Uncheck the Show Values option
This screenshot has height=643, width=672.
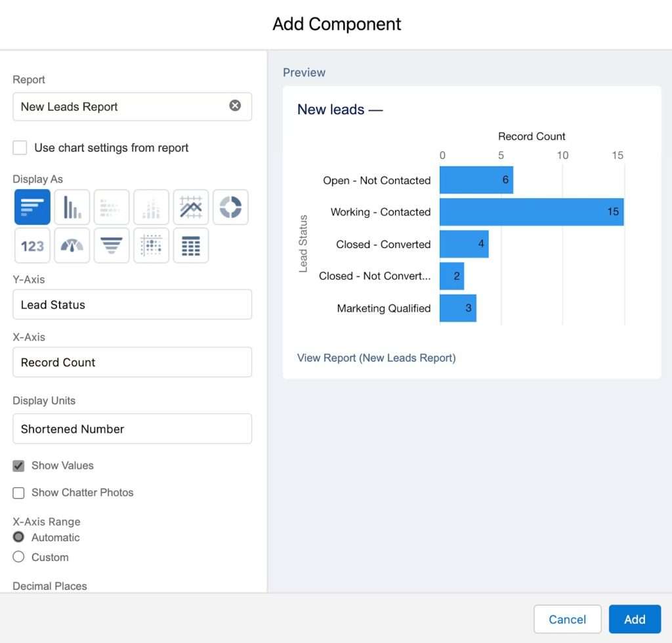18,465
